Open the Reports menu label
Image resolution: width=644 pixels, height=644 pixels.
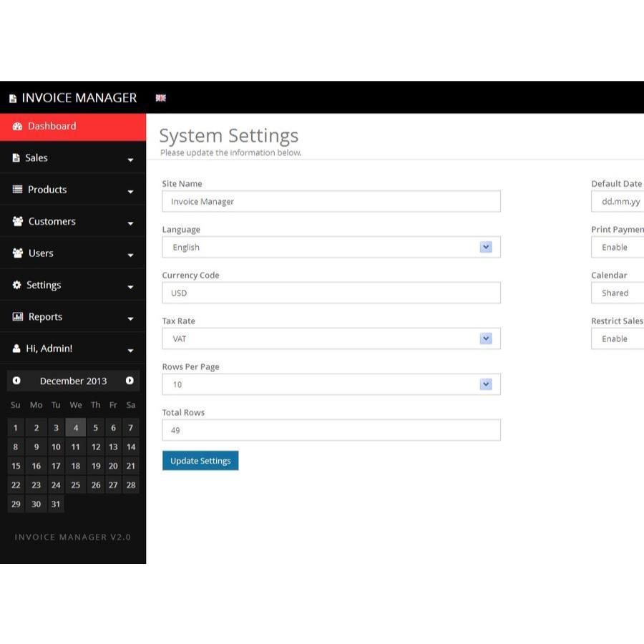pyautogui.click(x=45, y=317)
